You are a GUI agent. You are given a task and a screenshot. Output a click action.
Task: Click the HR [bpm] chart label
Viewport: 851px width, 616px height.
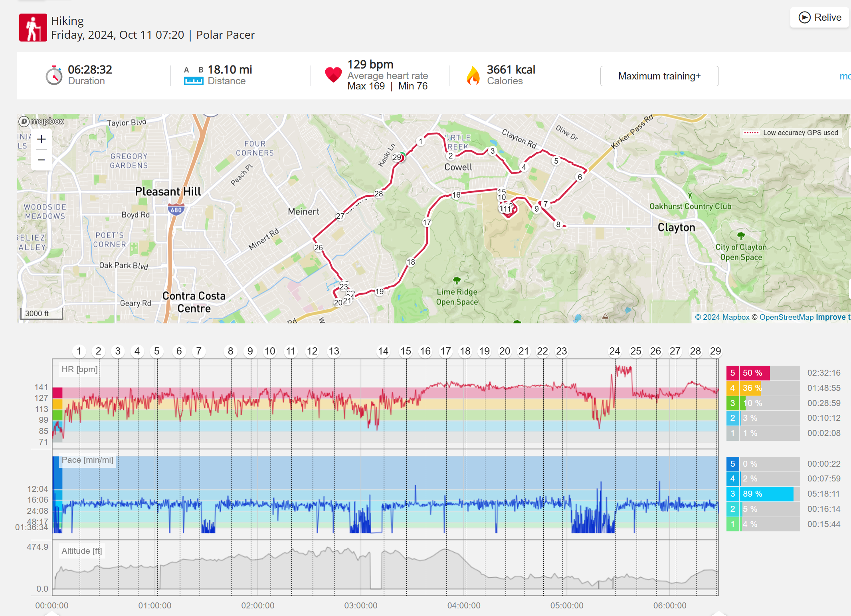79,369
